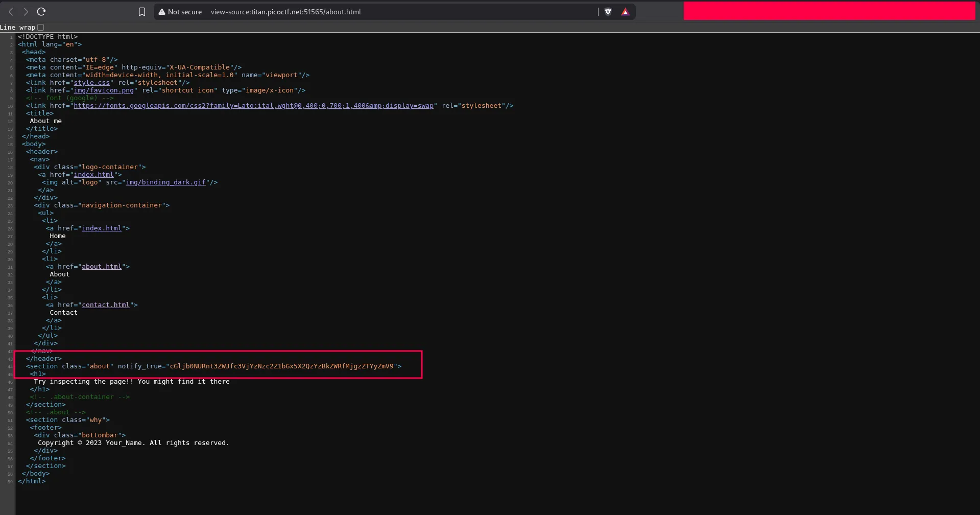Click line number 44 in the gutter

point(9,366)
